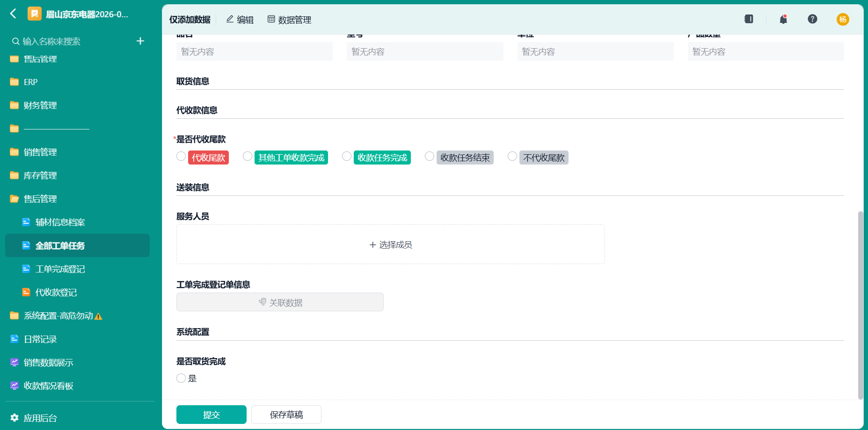The width and height of the screenshot is (868, 430).
Task: Go back using the left arrow
Action: click(x=14, y=14)
